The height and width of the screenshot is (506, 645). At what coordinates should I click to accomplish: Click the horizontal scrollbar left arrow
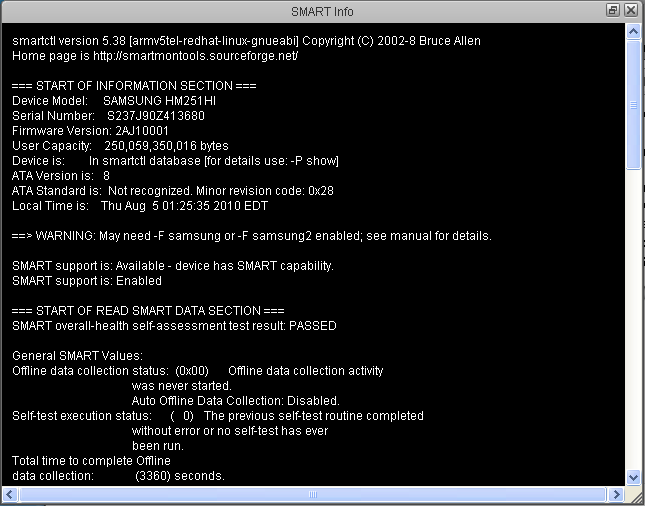9,494
